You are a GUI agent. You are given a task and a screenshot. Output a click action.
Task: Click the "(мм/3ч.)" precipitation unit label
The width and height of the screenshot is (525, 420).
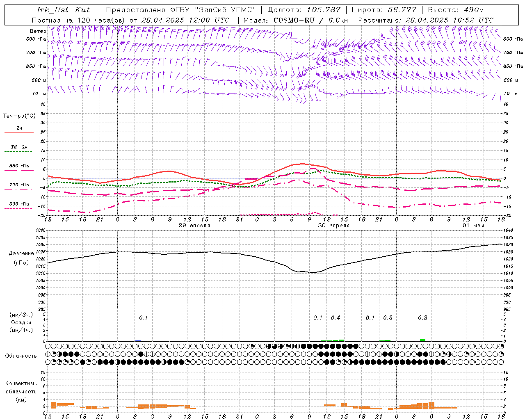[21, 315]
